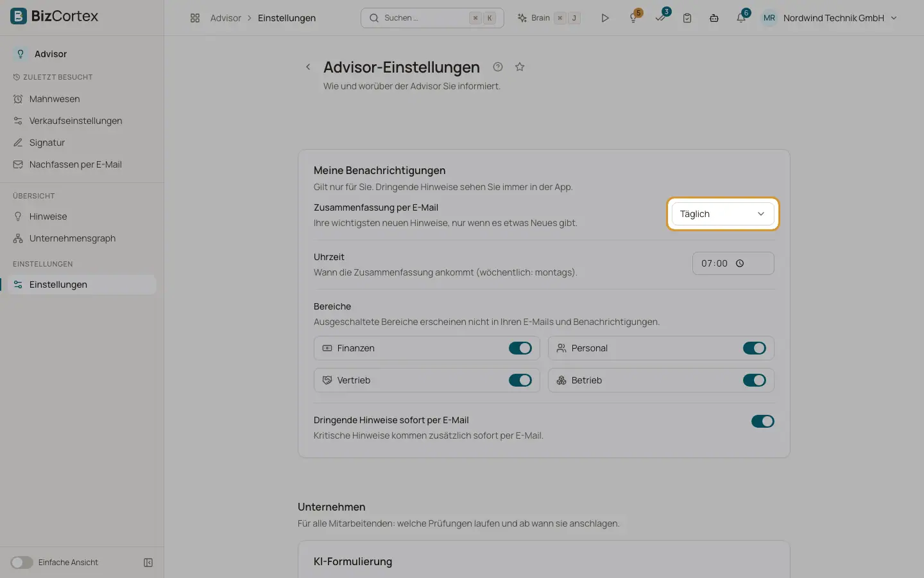Click the MR user avatar
Image resolution: width=924 pixels, height=578 pixels.
[769, 18]
